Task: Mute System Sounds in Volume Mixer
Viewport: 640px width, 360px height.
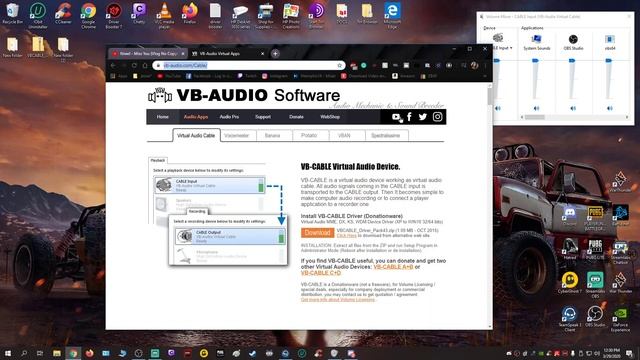Action: pos(536,109)
